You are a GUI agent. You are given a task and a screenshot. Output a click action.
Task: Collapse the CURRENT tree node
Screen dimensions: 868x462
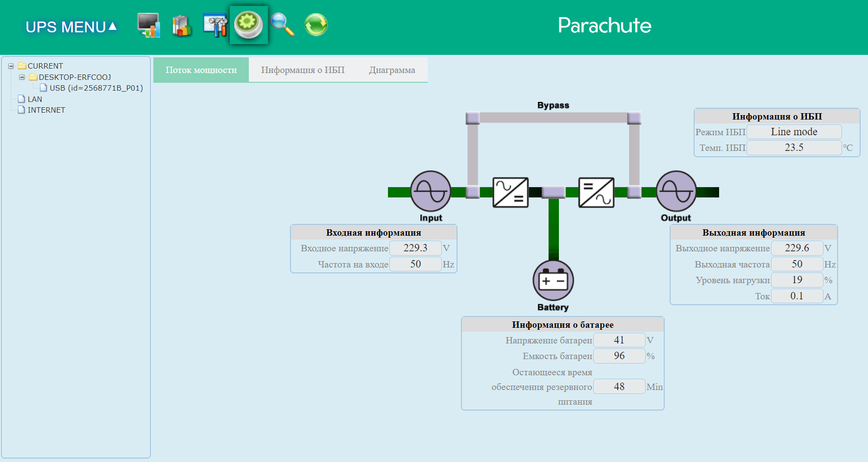(x=11, y=66)
